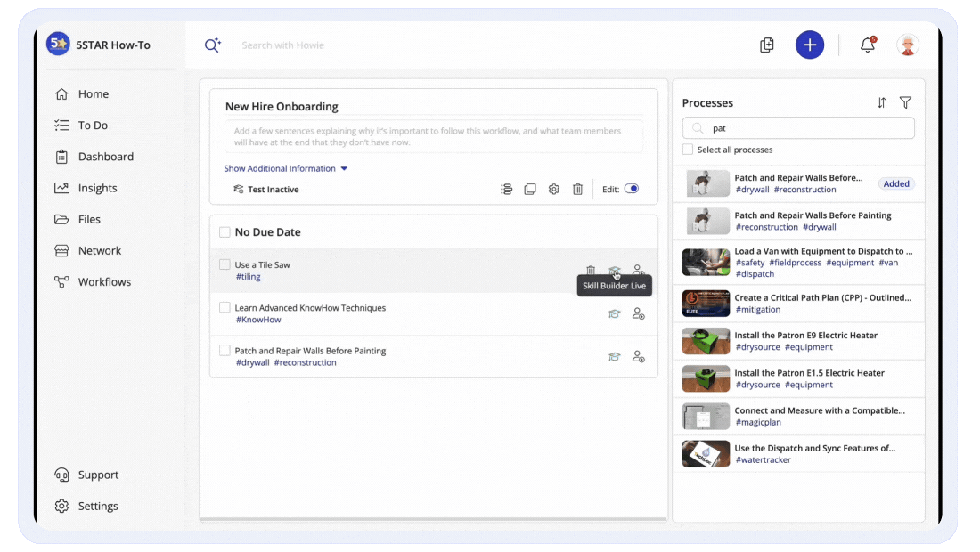Check the Select all processes checkbox
Image resolution: width=980 pixels, height=552 pixels.
[x=688, y=150]
